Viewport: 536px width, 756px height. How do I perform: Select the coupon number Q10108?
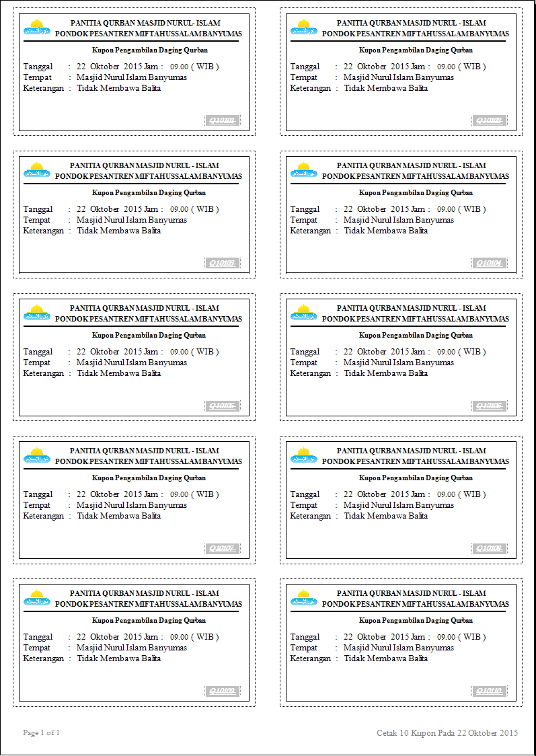pos(489,549)
